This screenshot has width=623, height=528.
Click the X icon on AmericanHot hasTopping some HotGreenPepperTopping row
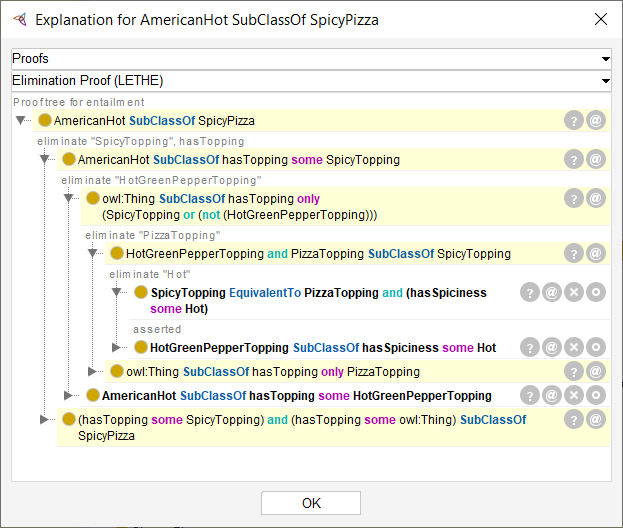point(574,395)
